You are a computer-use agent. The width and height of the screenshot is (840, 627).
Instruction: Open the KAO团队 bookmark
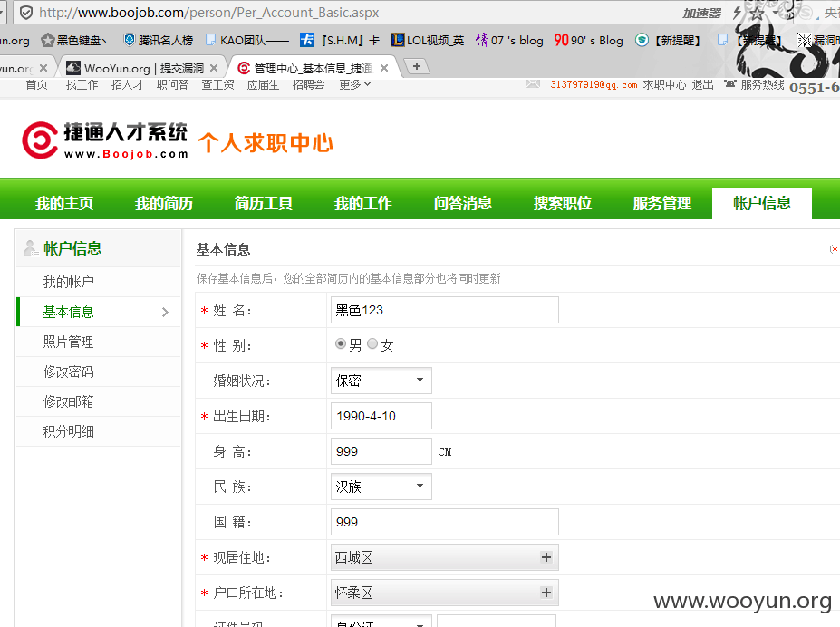tap(247, 40)
